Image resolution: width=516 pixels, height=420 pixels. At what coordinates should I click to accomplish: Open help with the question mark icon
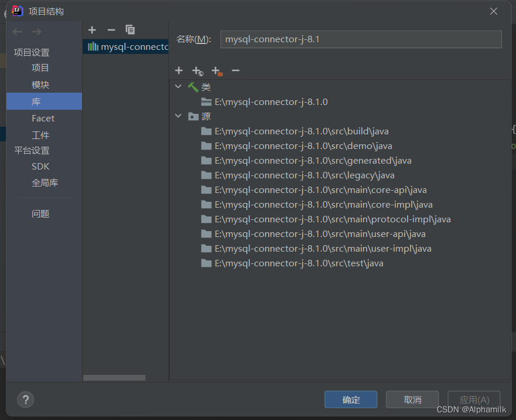click(25, 399)
